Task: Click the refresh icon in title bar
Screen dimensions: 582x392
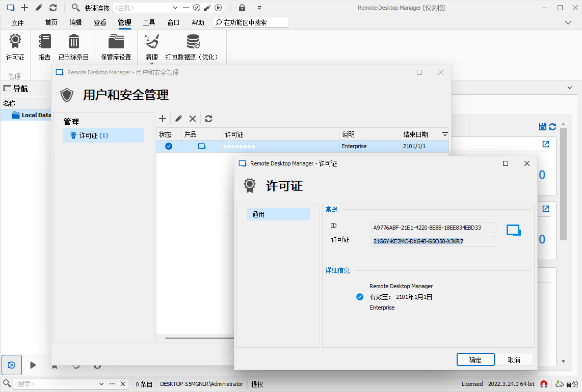Action: pyautogui.click(x=53, y=8)
